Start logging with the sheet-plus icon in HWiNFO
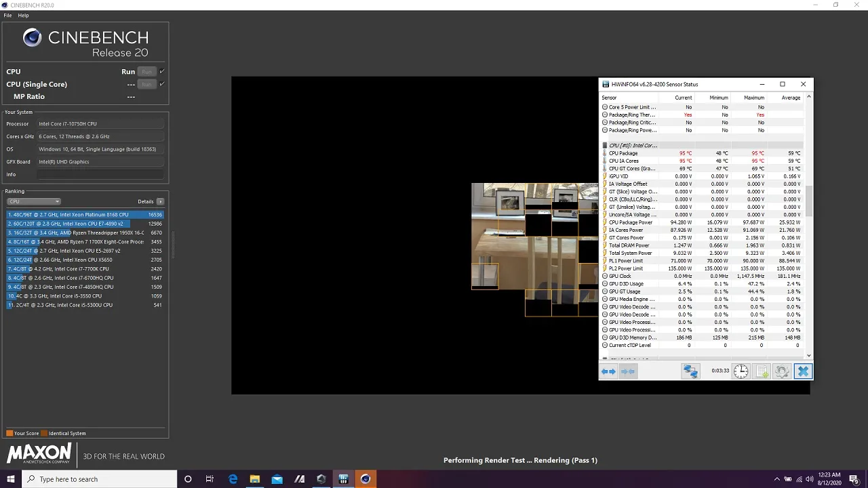 click(x=762, y=371)
